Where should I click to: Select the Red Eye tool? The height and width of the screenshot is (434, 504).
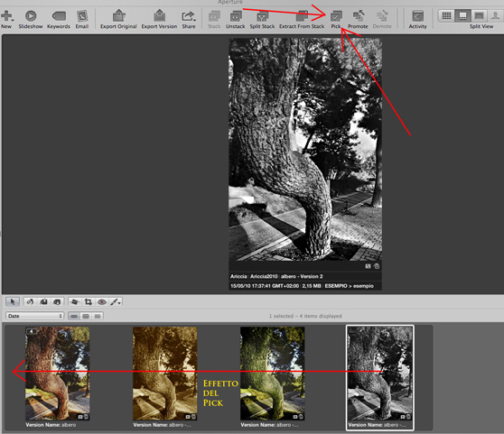[102, 301]
